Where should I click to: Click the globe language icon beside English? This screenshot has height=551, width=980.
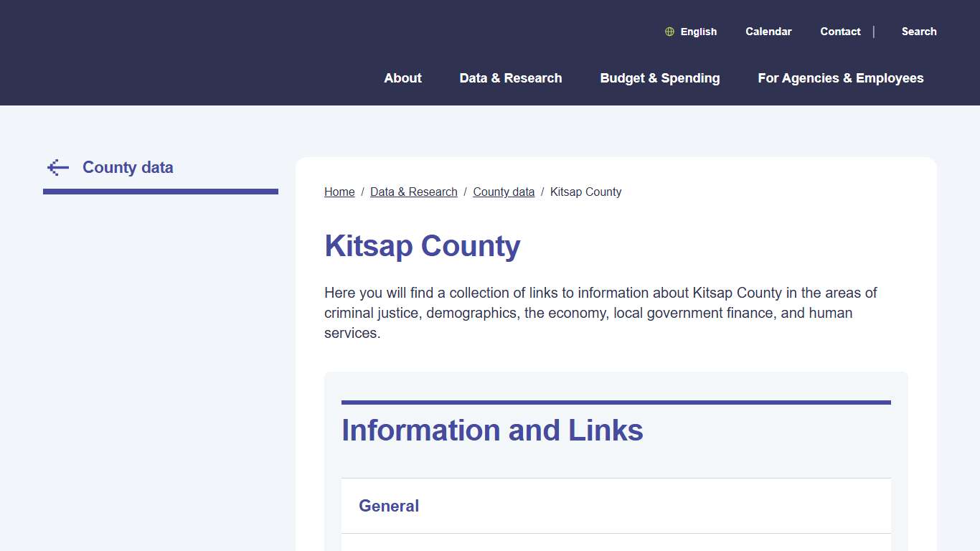669,32
